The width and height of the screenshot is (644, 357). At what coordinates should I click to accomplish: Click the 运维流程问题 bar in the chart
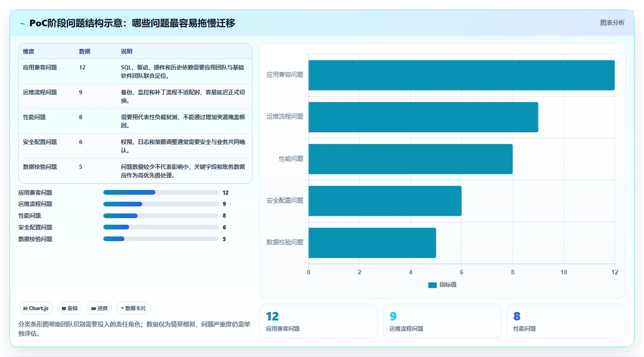pyautogui.click(x=423, y=117)
